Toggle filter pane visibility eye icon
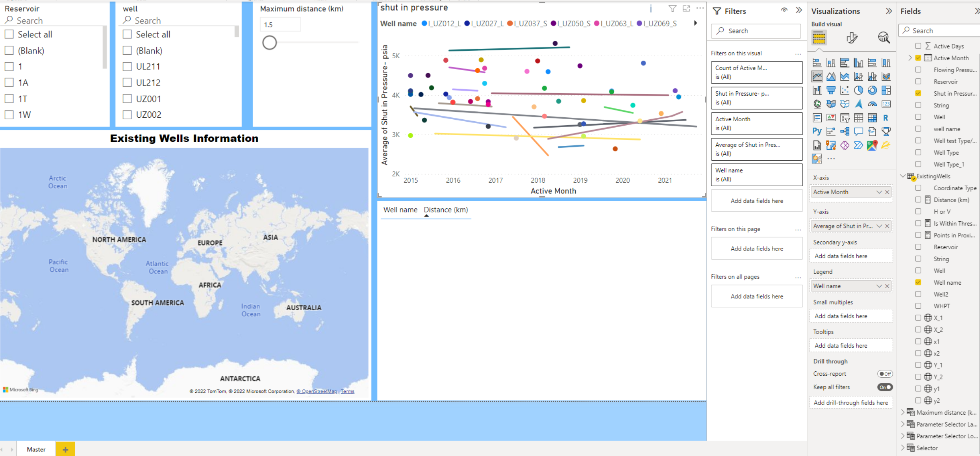 tap(784, 11)
